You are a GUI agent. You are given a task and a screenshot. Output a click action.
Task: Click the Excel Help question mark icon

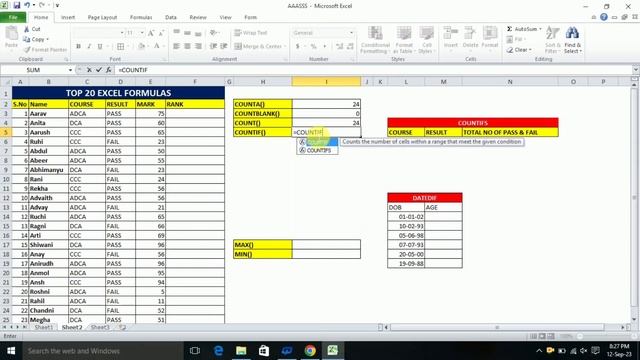(604, 17)
